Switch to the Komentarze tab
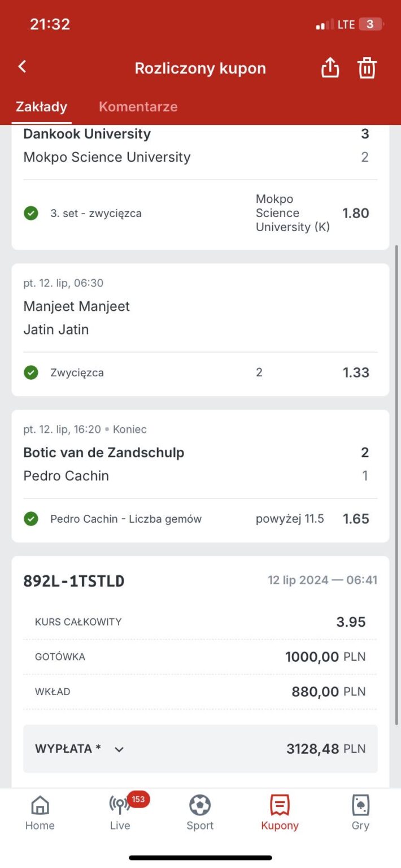401x868 pixels. pyautogui.click(x=138, y=106)
